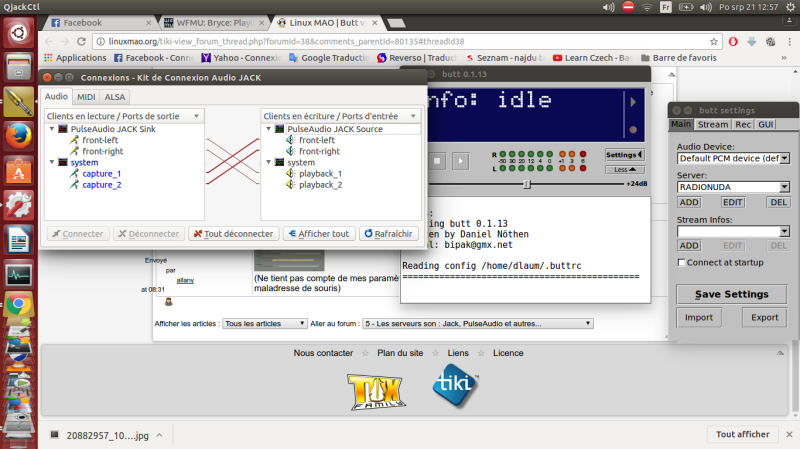Open the Chrome three-dot menu
800x449 pixels.
[790, 41]
